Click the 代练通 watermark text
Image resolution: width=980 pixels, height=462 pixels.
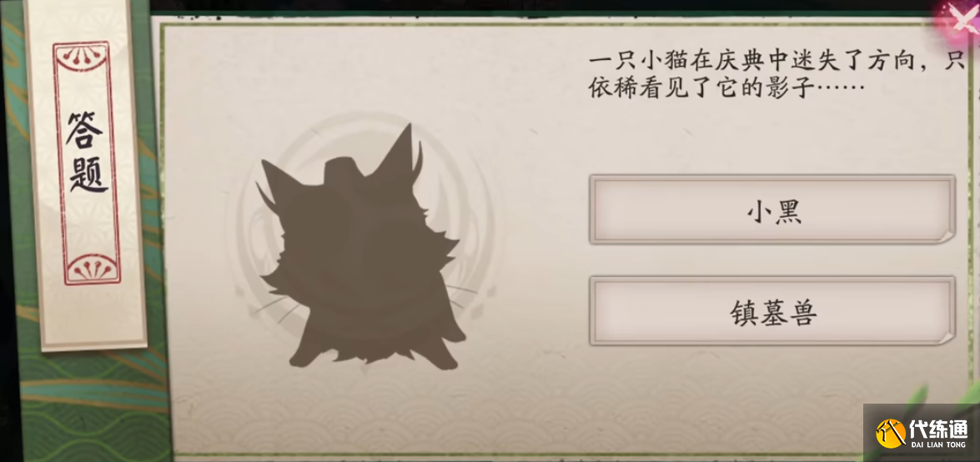(939, 428)
